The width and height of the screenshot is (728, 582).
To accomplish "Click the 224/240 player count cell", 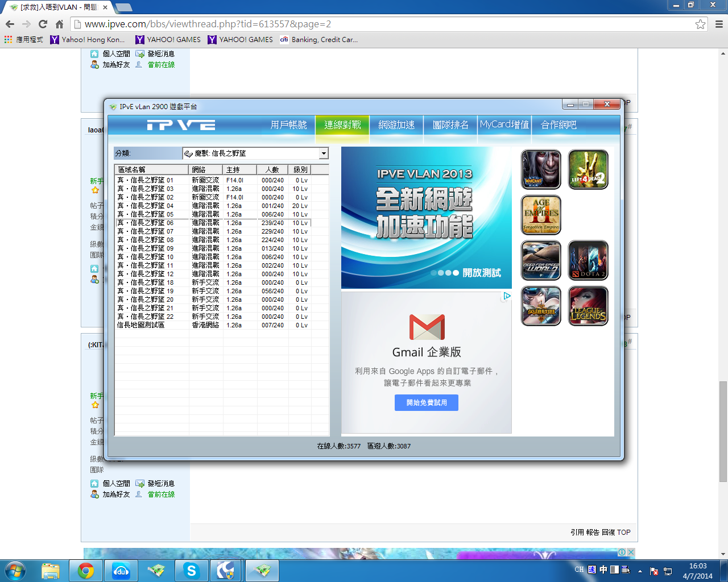I will (x=272, y=240).
